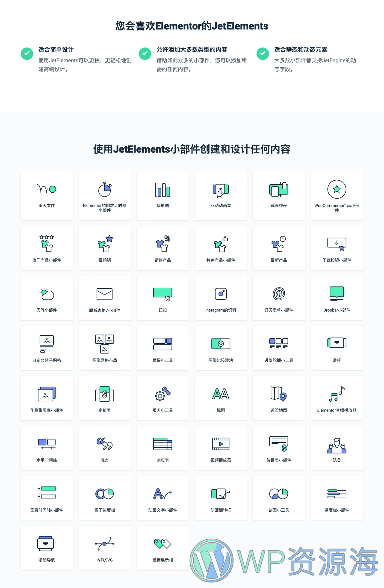Image resolution: width=384 pixels, height=588 pixels.
Task: Open the 进阶轮播小工具 carousel widget
Action: point(279,348)
